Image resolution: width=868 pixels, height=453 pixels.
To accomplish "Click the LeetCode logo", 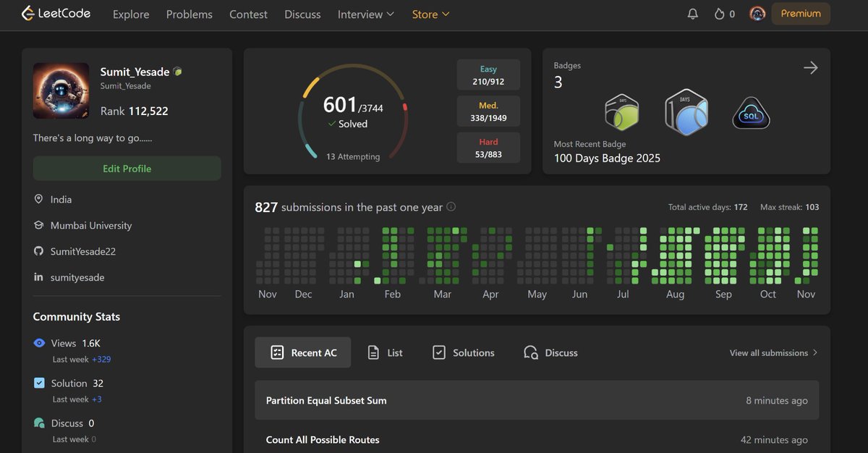I will 56,13.
